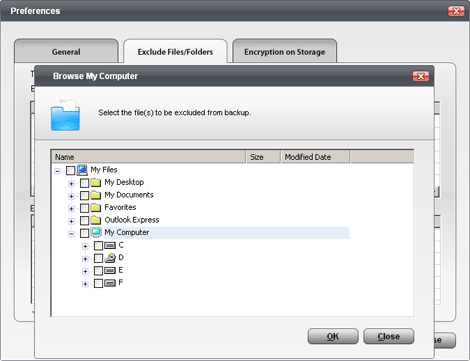
Task: Tick the checkbox for drive C
Action: tap(98, 246)
